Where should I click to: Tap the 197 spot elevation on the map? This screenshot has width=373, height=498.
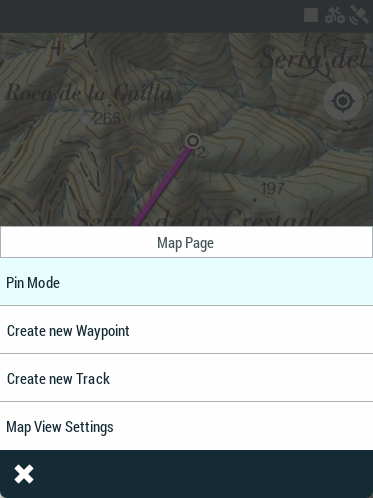(272, 189)
